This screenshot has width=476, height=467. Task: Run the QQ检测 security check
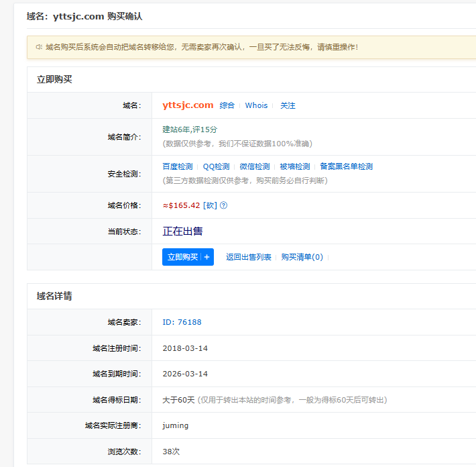coord(216,166)
